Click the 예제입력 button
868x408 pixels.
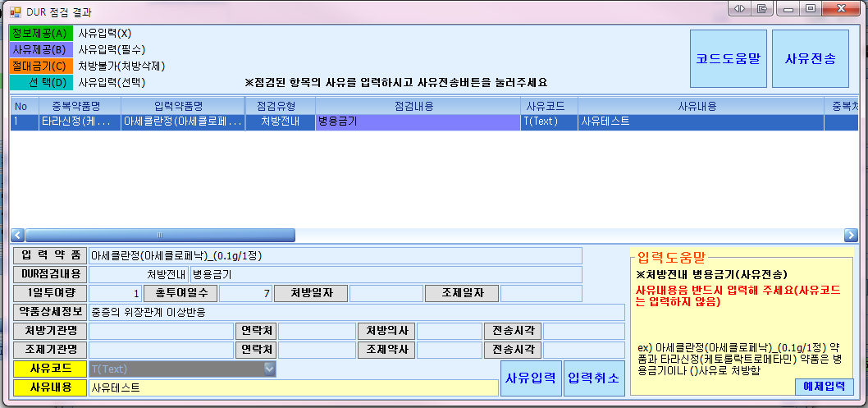825,387
